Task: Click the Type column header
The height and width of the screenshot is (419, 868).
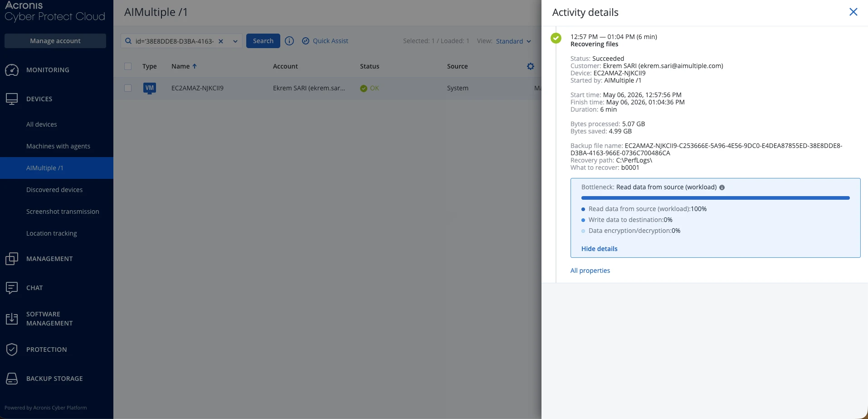Action: 149,66
